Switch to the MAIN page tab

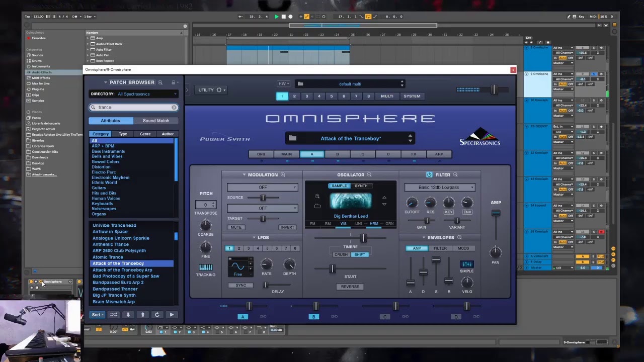click(x=286, y=154)
